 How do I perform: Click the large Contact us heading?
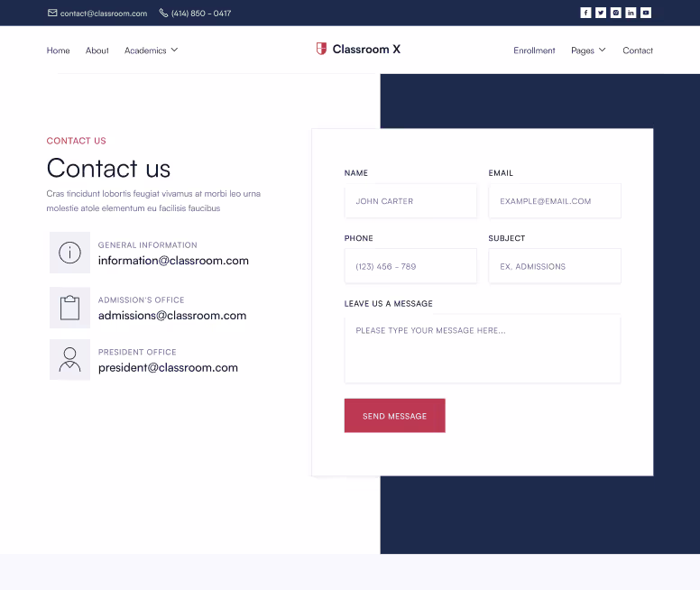(108, 169)
